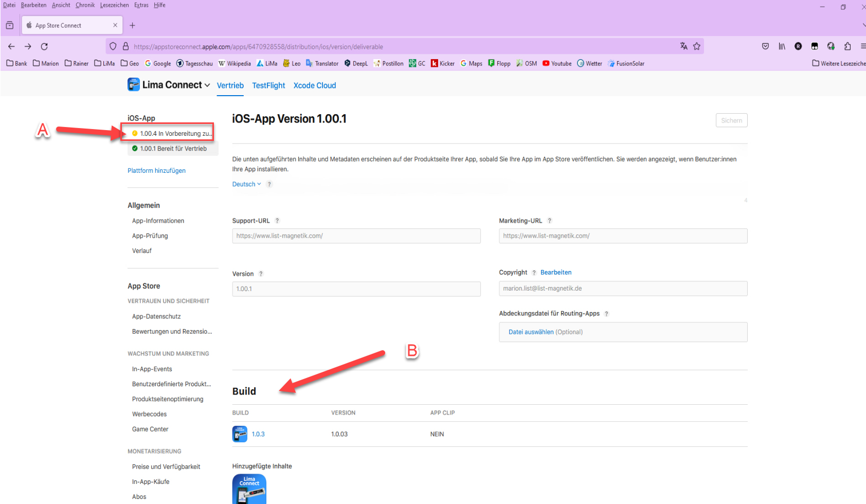This screenshot has height=504, width=866.
Task: Open the Extensions puzzle-piece menu
Action: point(847,46)
